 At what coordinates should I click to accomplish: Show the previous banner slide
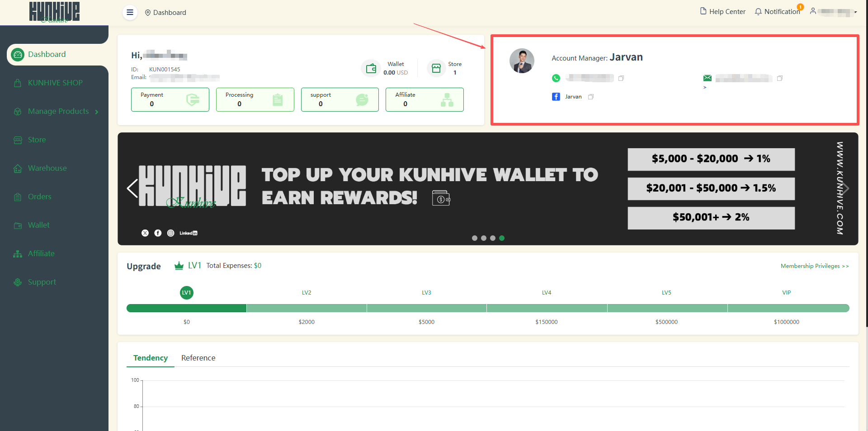(132, 188)
